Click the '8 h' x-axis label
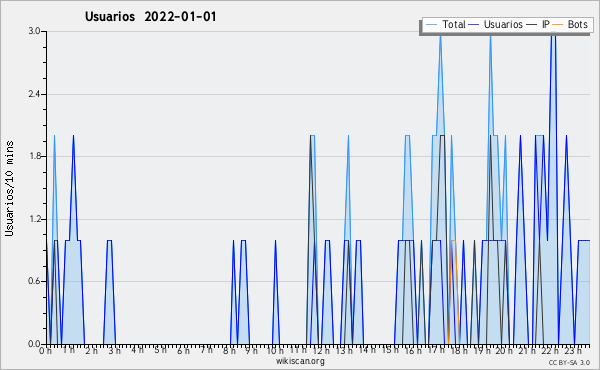This screenshot has height=370, width=600. pos(229,350)
